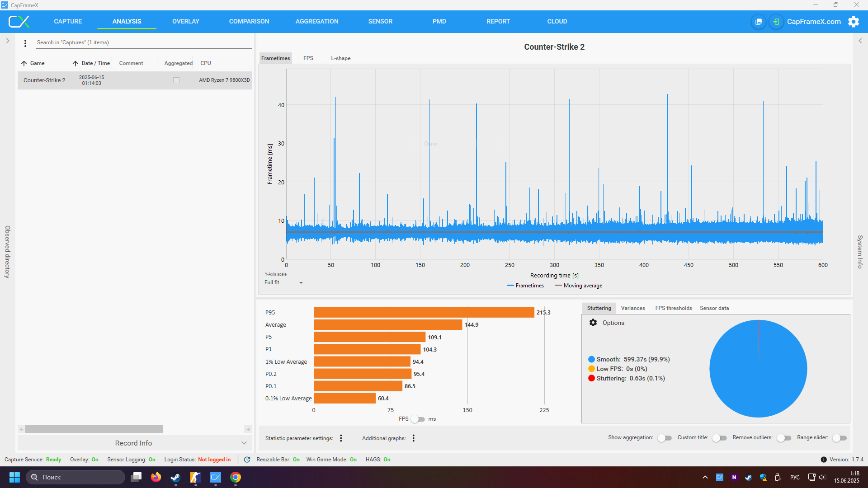Viewport: 868px width, 488px height.
Task: Enable Custom title toggle
Action: click(x=719, y=438)
